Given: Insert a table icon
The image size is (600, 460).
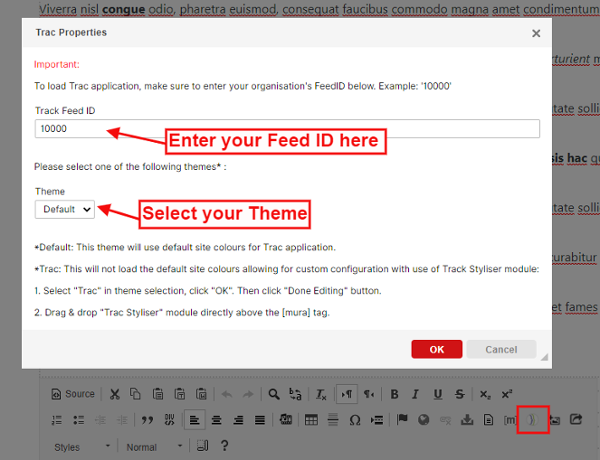Looking at the screenshot, I should pos(311,420).
